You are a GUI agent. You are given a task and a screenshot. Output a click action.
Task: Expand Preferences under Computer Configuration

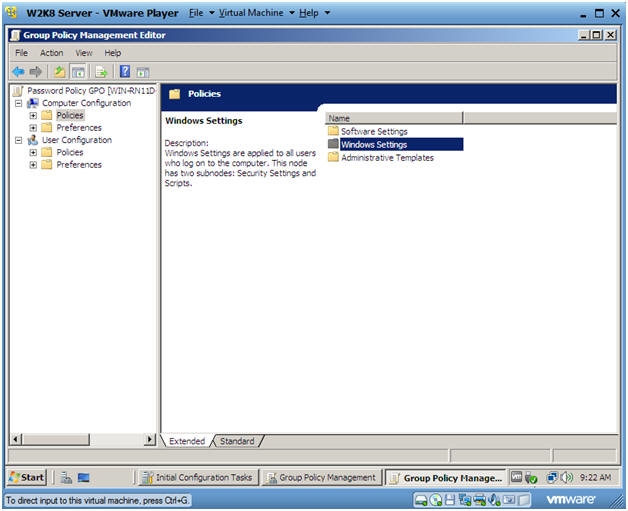point(33,128)
